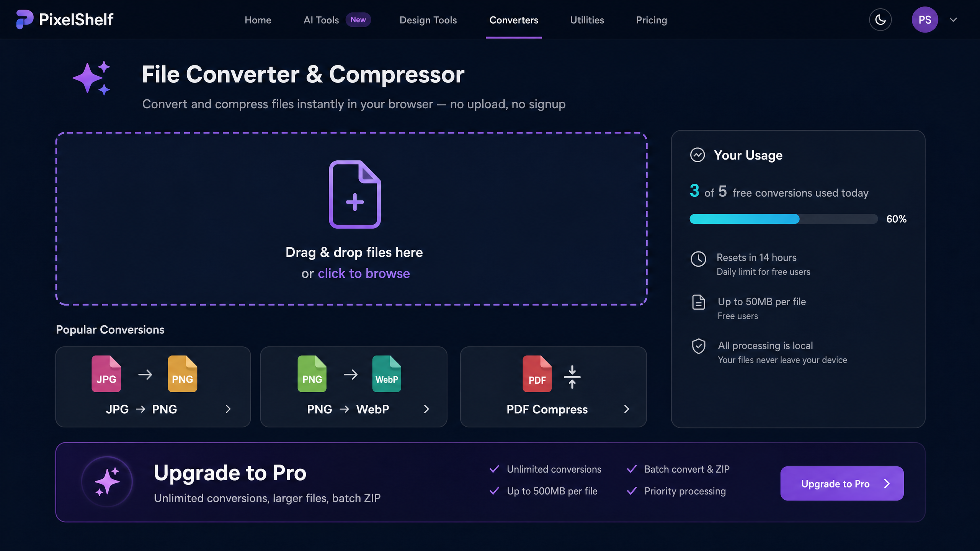Switch to Design Tools tab
Viewport: 980px width, 551px height.
[x=428, y=20]
